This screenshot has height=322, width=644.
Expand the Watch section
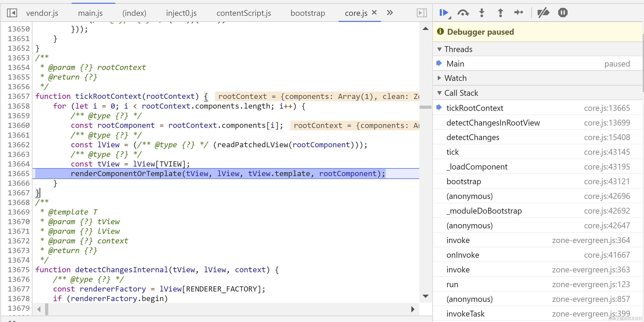[439, 78]
